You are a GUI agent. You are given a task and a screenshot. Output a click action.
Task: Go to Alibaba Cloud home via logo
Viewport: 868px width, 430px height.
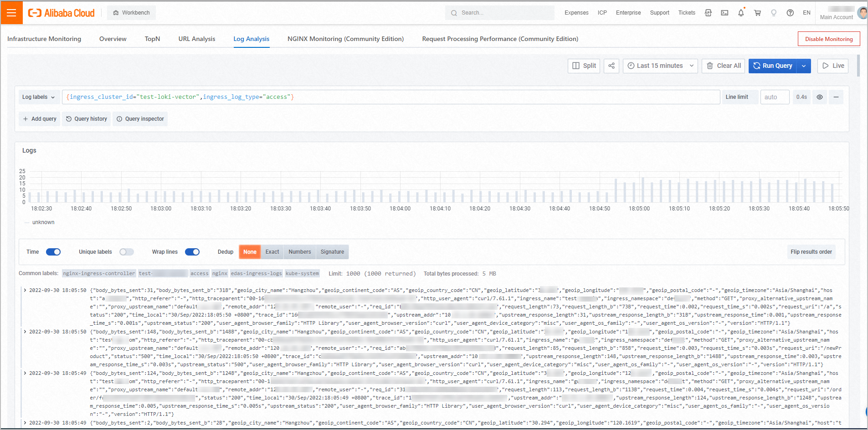point(62,13)
